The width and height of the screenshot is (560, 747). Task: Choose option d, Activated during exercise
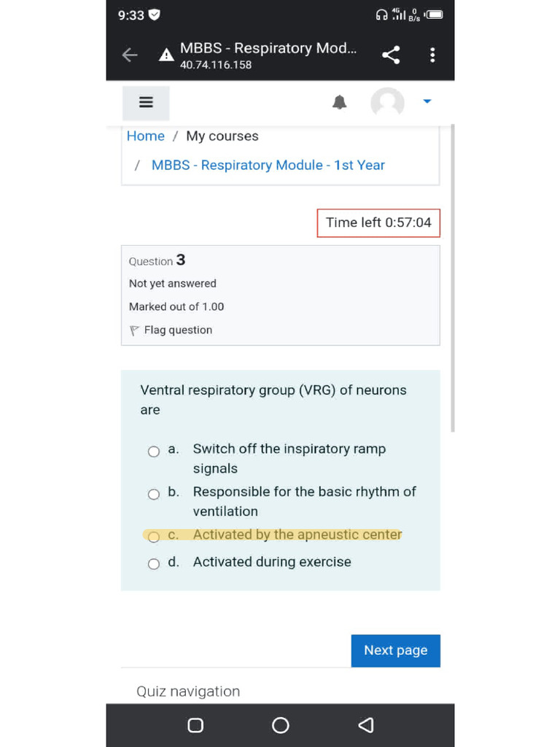click(x=154, y=564)
